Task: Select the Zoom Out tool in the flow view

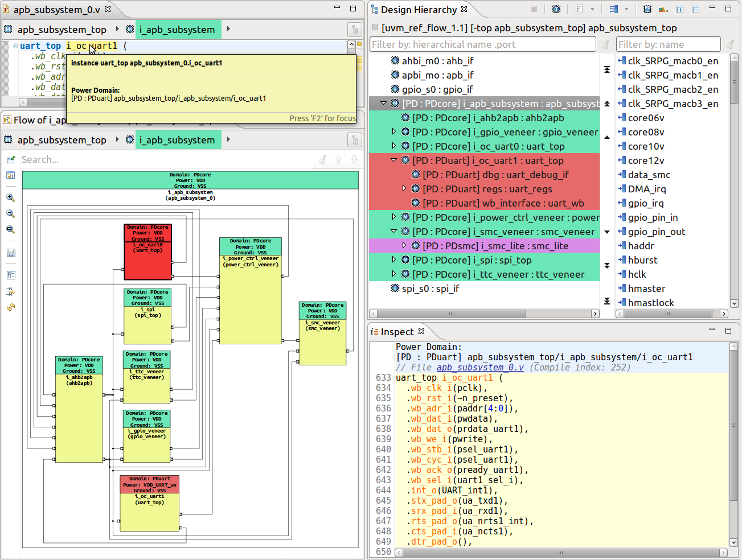Action: pos(10,212)
